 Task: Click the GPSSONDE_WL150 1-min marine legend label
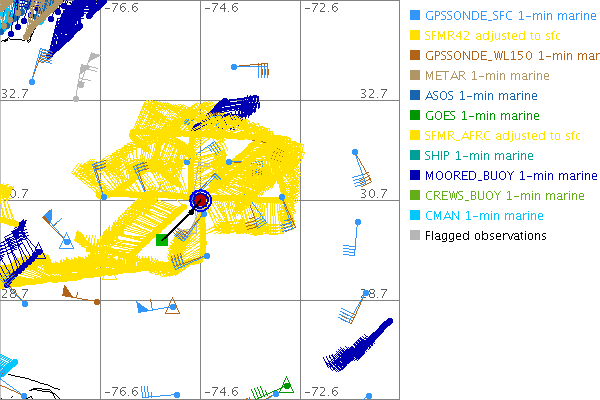pyautogui.click(x=511, y=56)
